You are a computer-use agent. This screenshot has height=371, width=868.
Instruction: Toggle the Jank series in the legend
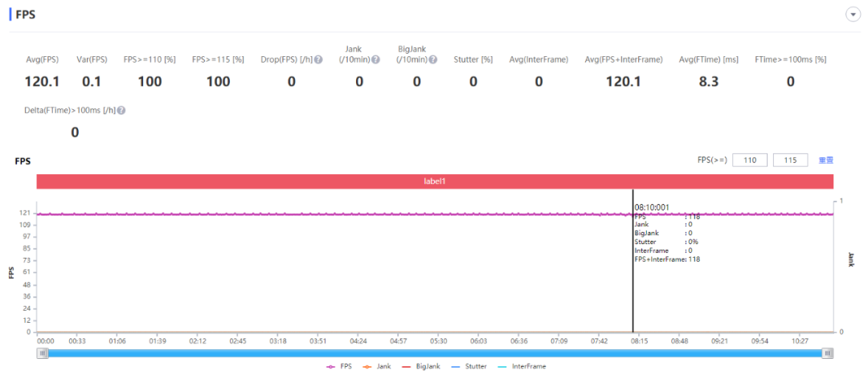point(377,366)
